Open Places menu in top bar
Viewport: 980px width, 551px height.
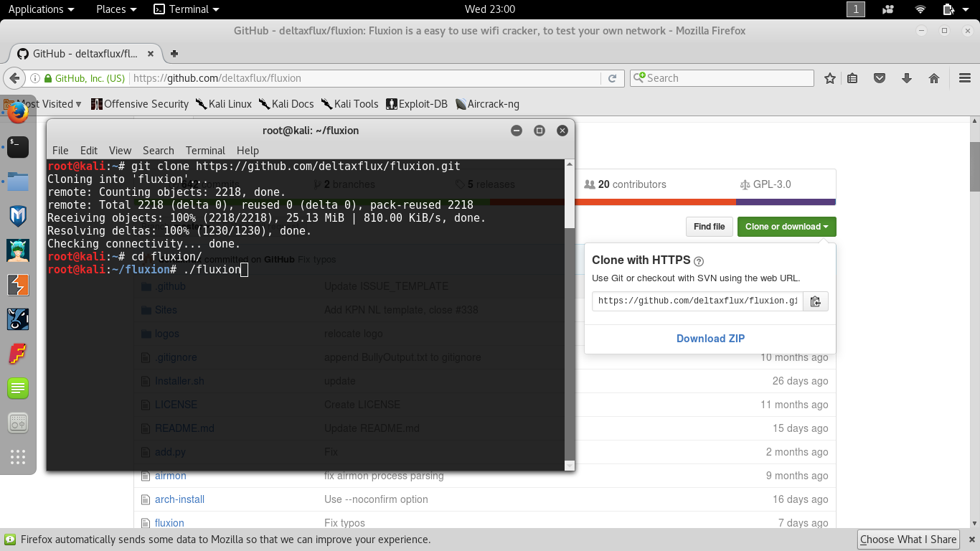pos(116,9)
